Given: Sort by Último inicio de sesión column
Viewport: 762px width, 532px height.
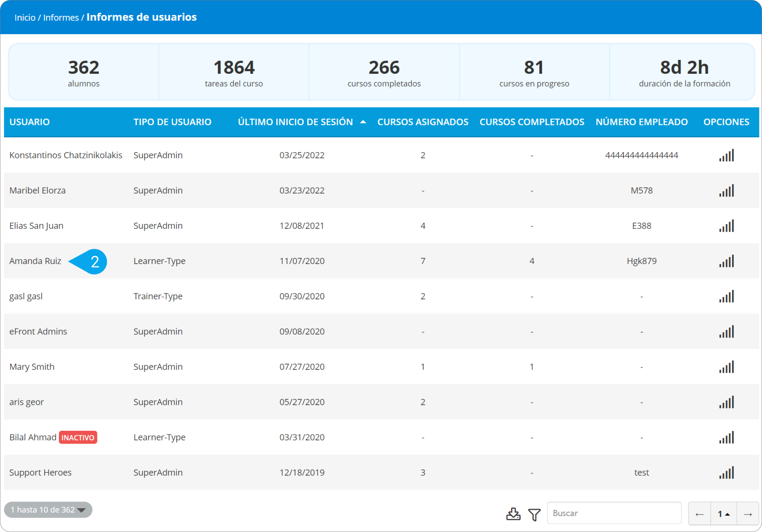Looking at the screenshot, I should (x=295, y=122).
